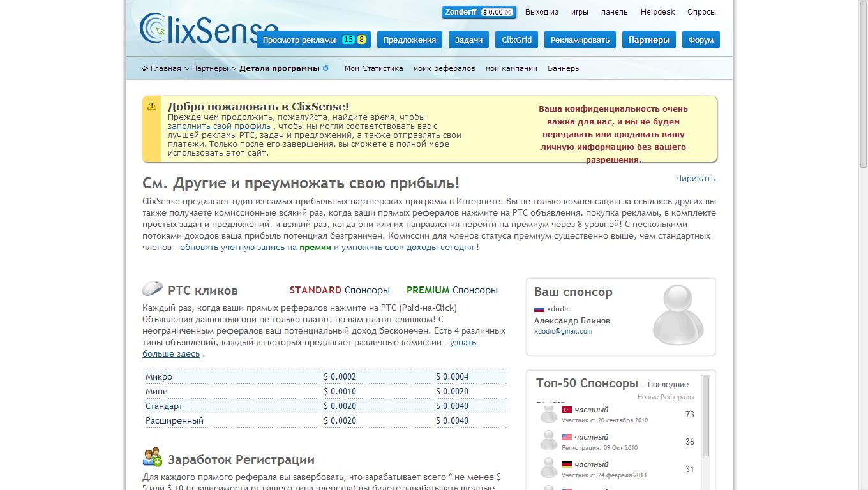This screenshot has height=490, width=868.
Task: Click the STANDARD Спонсоры column header
Action: click(340, 290)
